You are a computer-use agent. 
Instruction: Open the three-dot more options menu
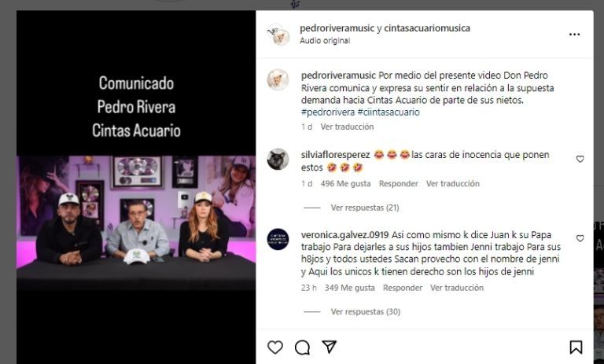tap(574, 35)
